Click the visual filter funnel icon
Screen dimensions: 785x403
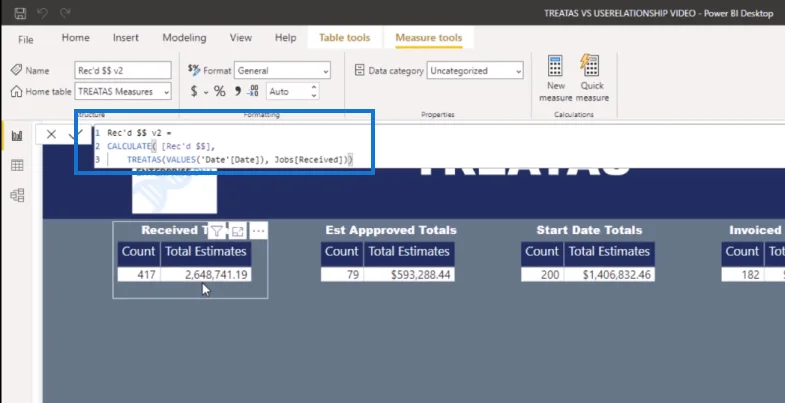[x=216, y=231]
